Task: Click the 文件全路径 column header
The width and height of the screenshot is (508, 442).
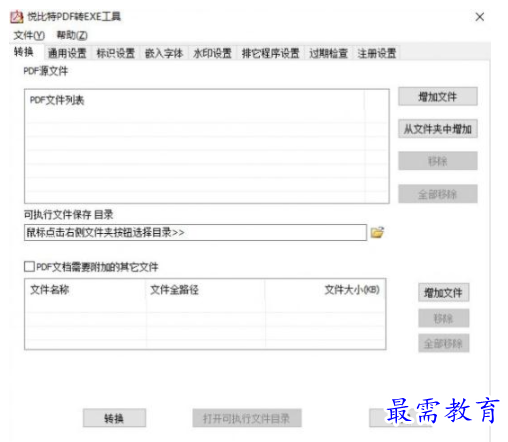Action: (206, 289)
